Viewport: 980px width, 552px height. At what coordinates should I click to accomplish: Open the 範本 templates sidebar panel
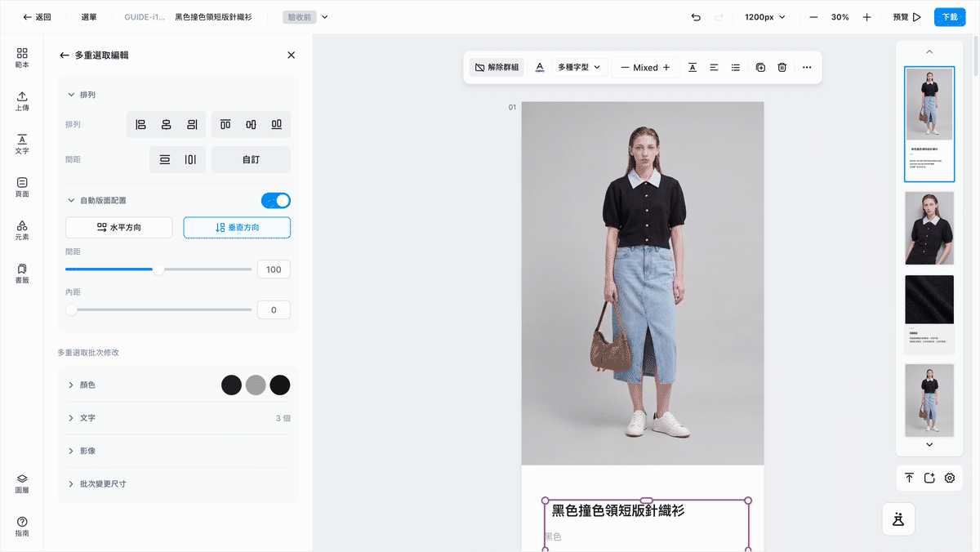22,57
